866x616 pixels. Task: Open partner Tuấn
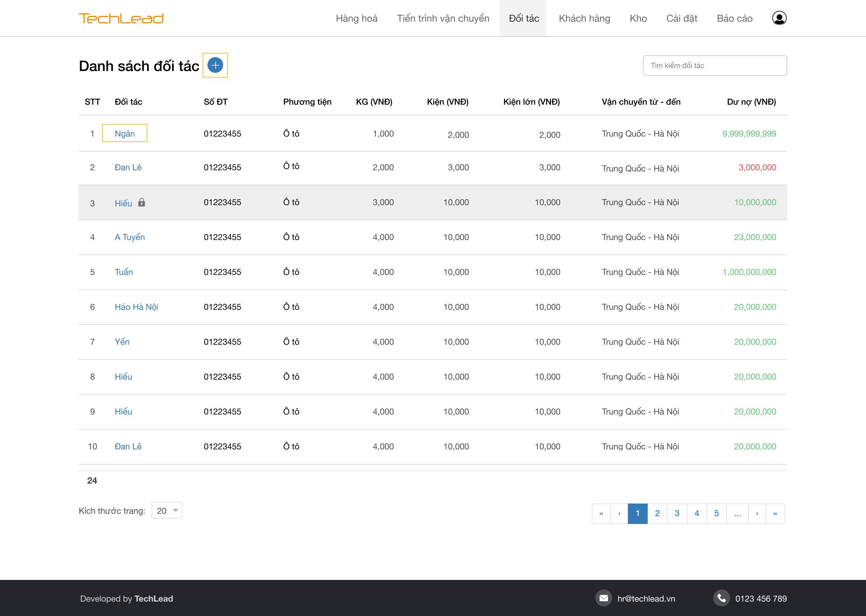click(124, 272)
